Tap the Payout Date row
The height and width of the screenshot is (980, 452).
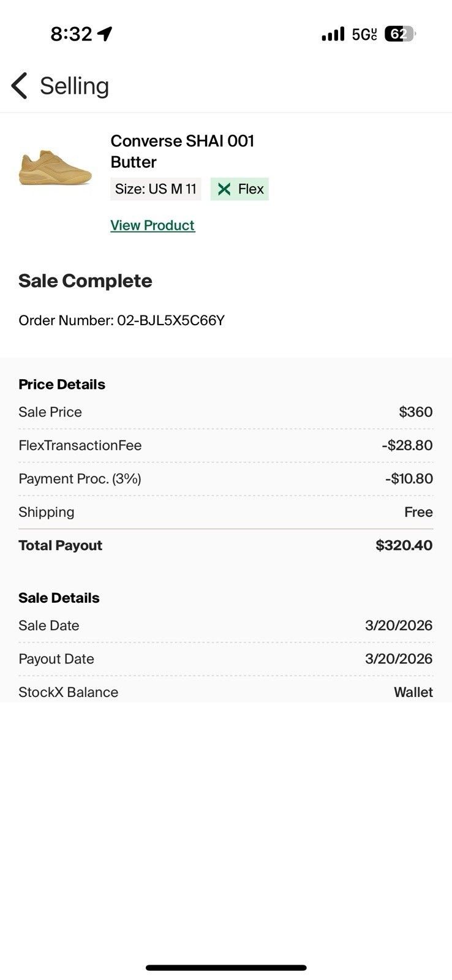tap(225, 659)
